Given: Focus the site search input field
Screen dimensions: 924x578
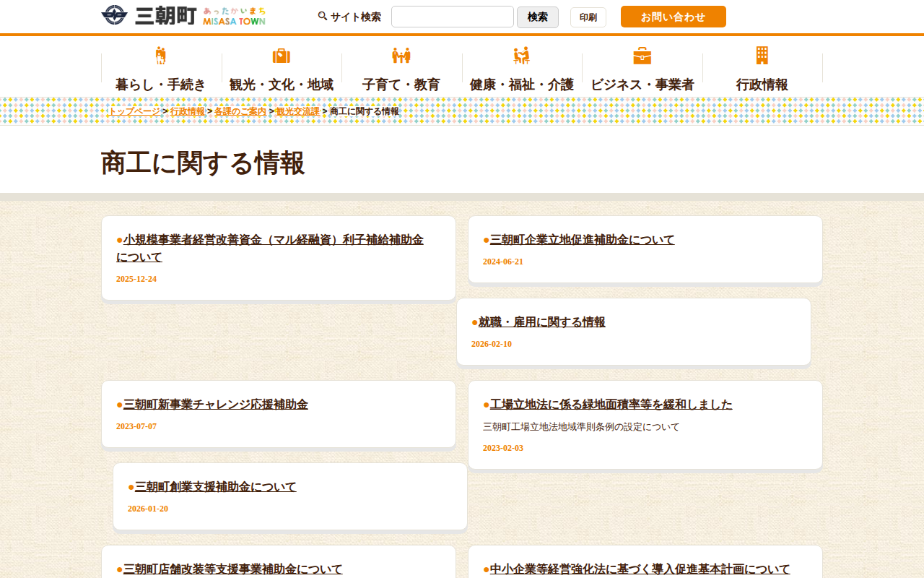Looking at the screenshot, I should point(453,17).
